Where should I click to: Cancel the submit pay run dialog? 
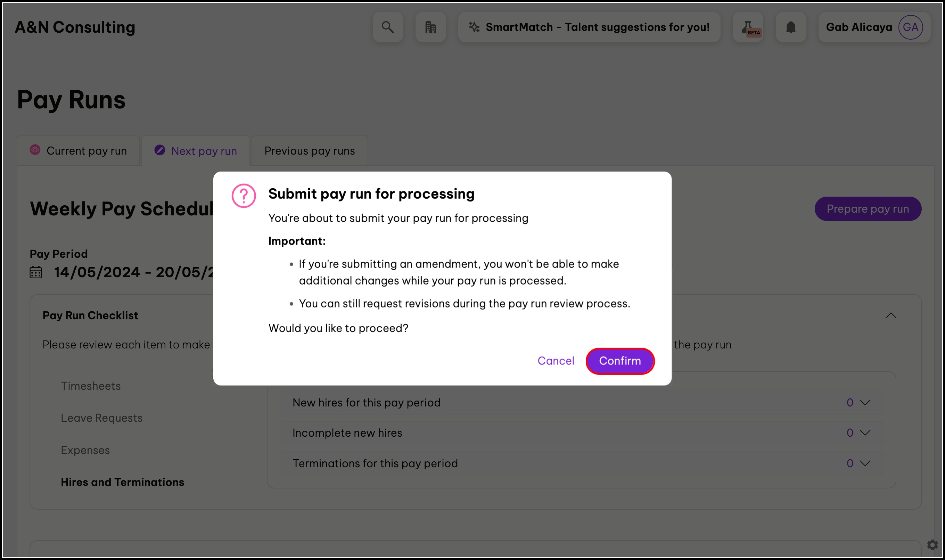coord(556,361)
